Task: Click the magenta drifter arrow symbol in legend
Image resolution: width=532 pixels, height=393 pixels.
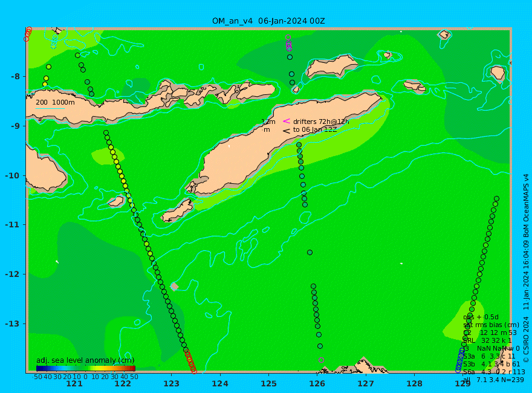Action: [x=287, y=121]
